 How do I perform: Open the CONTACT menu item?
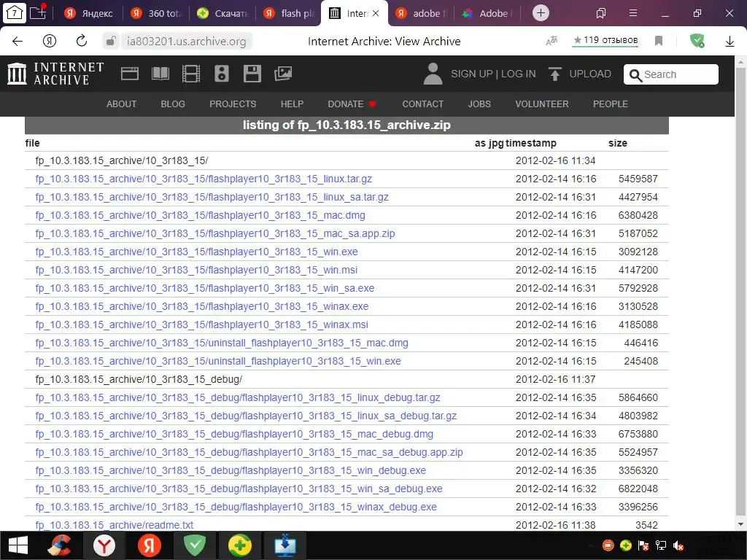423,104
